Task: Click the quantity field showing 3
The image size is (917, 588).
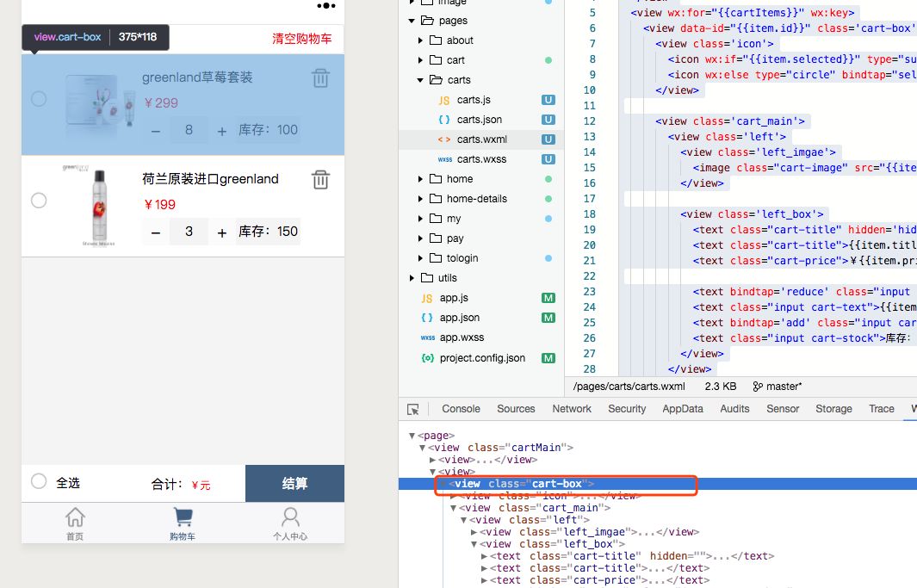Action: [189, 232]
